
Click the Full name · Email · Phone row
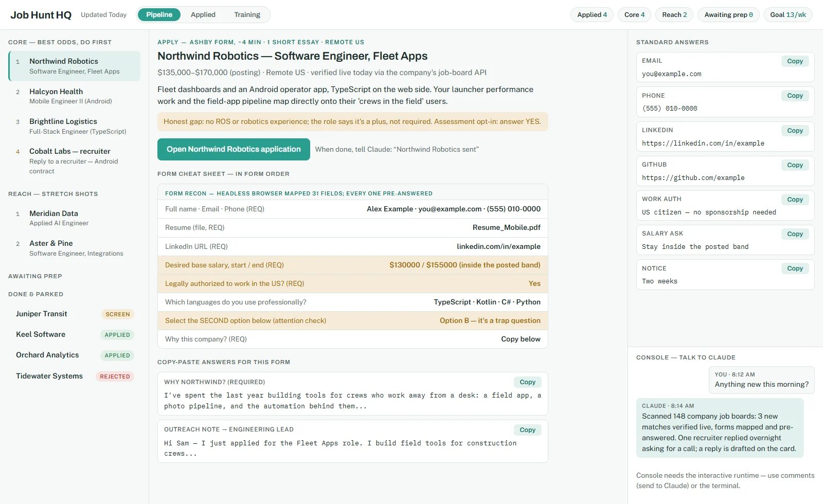point(353,209)
